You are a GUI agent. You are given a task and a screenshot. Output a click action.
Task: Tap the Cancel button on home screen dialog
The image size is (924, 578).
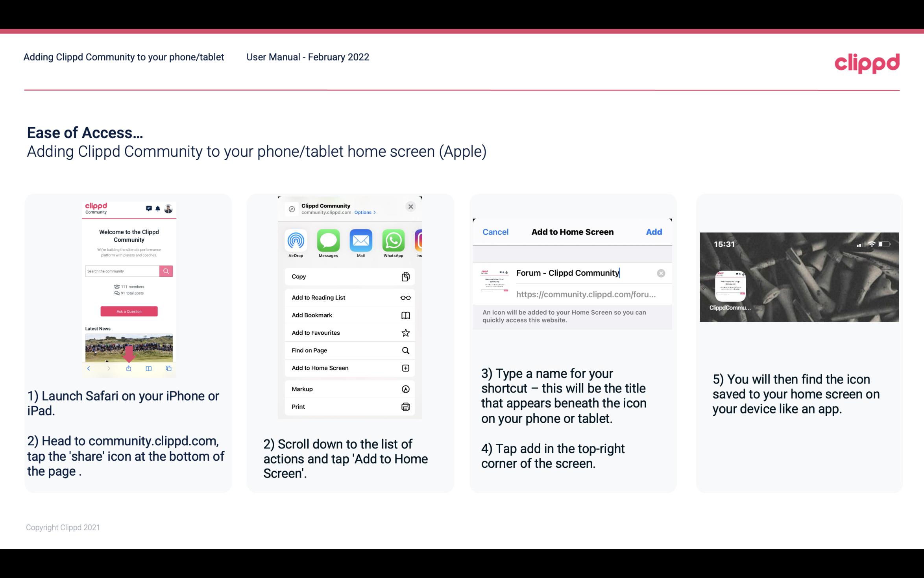tap(495, 231)
